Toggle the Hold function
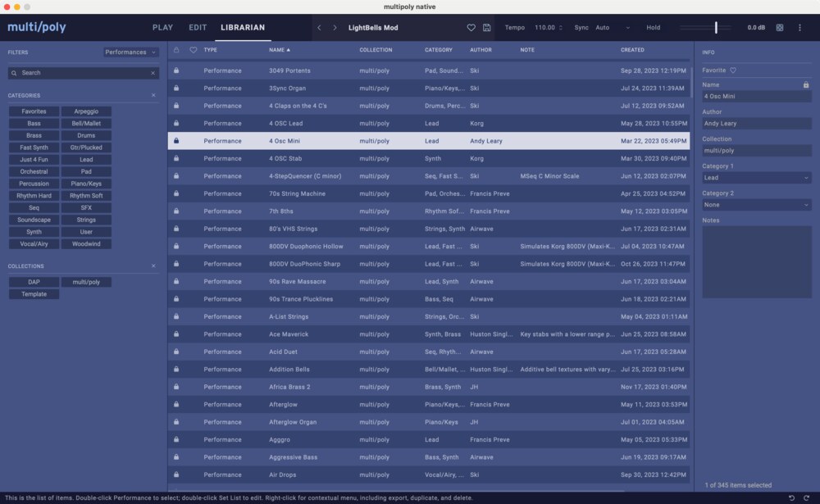This screenshot has height=504, width=820. pos(653,28)
